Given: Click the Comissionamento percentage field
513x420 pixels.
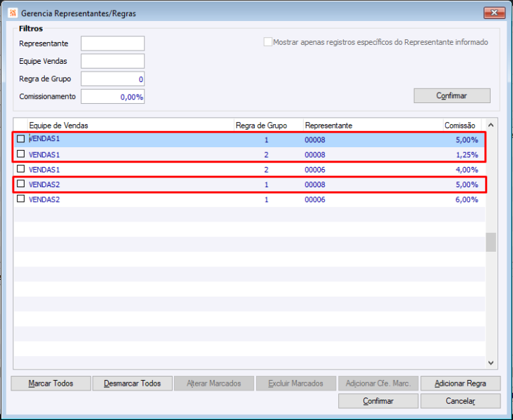Looking at the screenshot, I should pos(112,97).
